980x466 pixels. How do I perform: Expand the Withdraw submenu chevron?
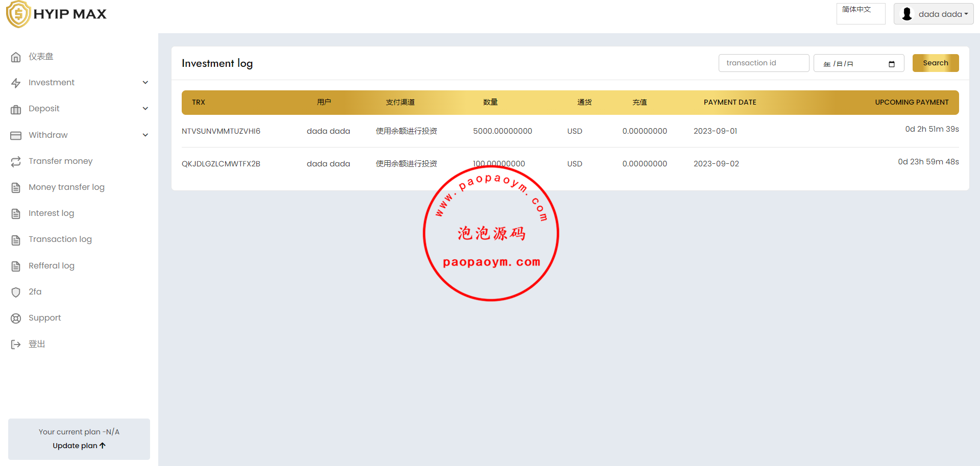(145, 135)
